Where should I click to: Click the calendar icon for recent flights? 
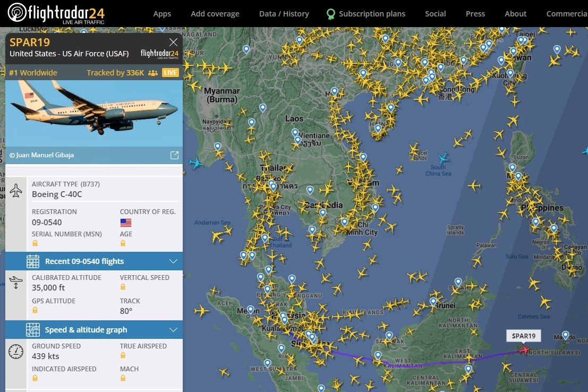coord(33,261)
